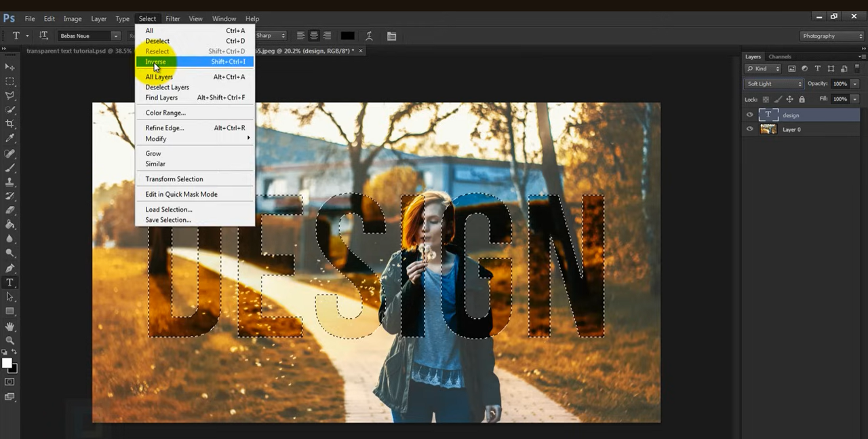Screen dimensions: 868x439
Task: Open the Opacity slider dropdown arrow
Action: (x=855, y=83)
